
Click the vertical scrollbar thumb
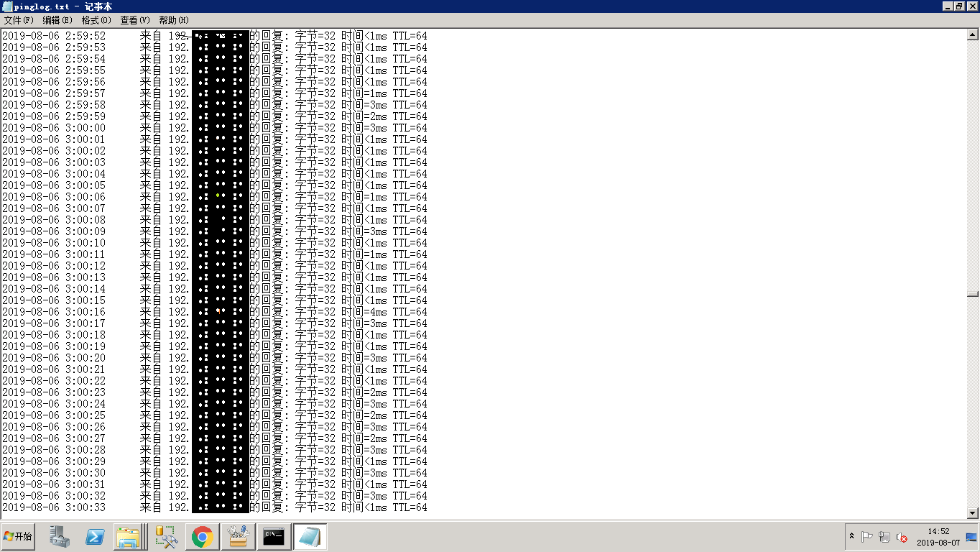(x=973, y=293)
